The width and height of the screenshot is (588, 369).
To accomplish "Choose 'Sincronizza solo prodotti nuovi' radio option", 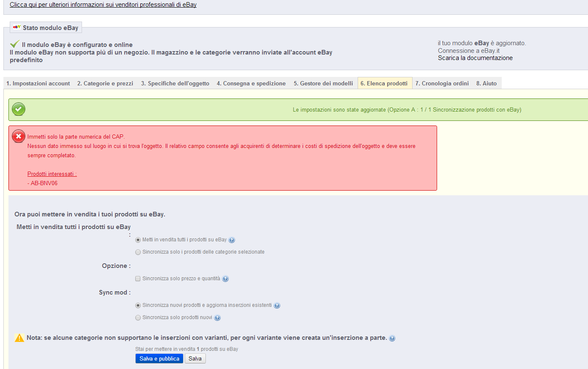I will pyautogui.click(x=138, y=317).
